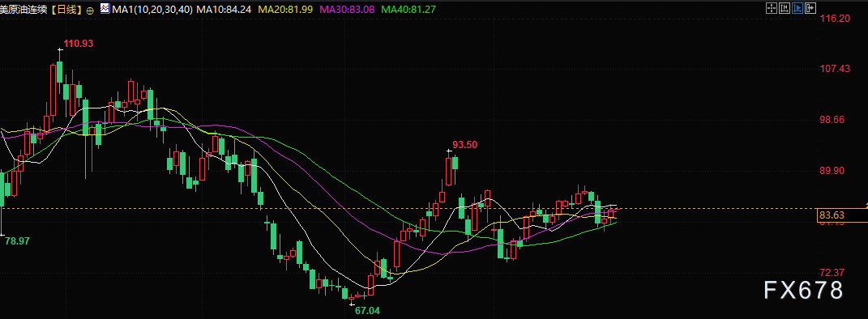
Task: Click the blue highlighted axis play icon
Action: pyautogui.click(x=797, y=8)
